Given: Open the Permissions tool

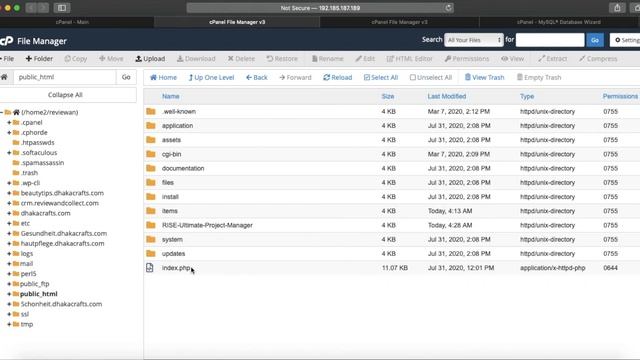Looking at the screenshot, I should click(x=467, y=59).
